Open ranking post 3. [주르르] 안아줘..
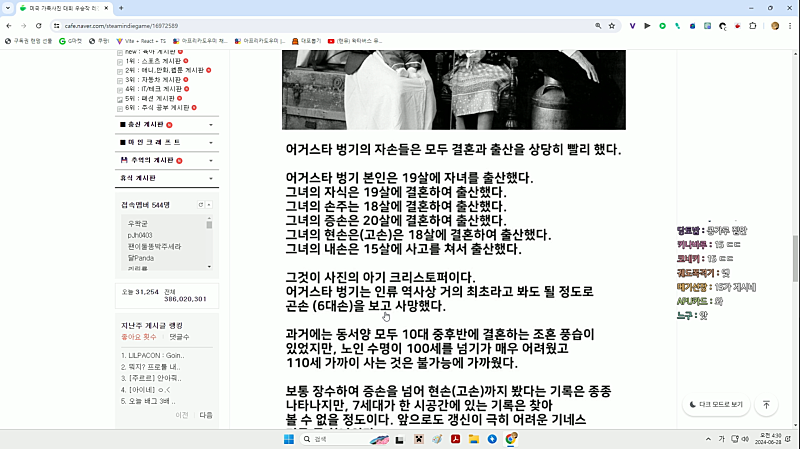 (x=151, y=378)
